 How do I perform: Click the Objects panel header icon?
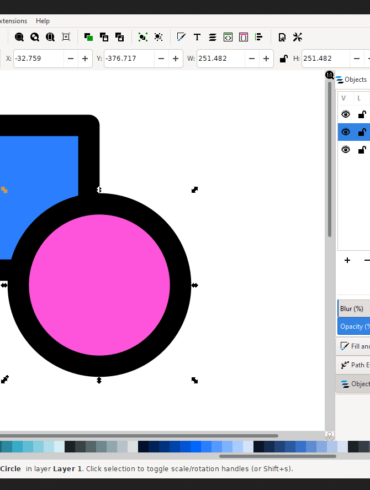coord(339,80)
